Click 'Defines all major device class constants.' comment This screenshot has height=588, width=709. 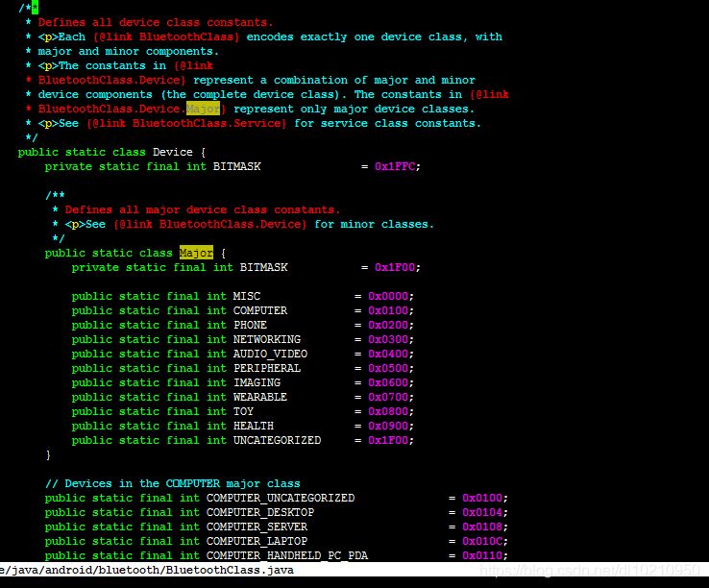click(202, 209)
